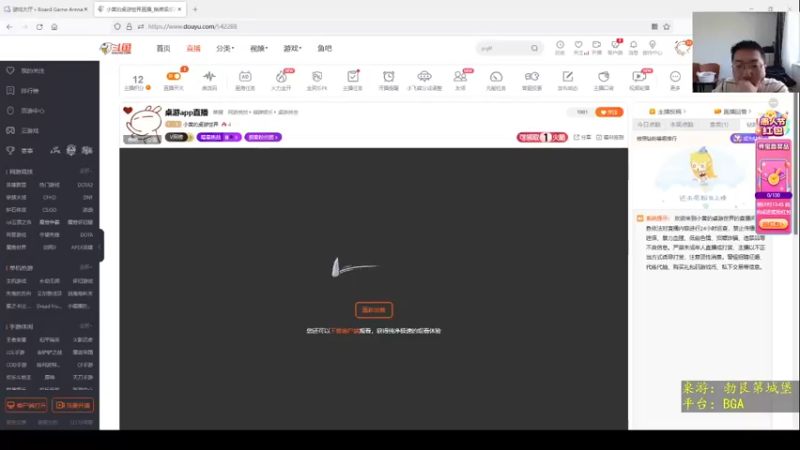Open 排行榜 ranking in the sidebar
The image size is (800, 450).
coord(30,91)
